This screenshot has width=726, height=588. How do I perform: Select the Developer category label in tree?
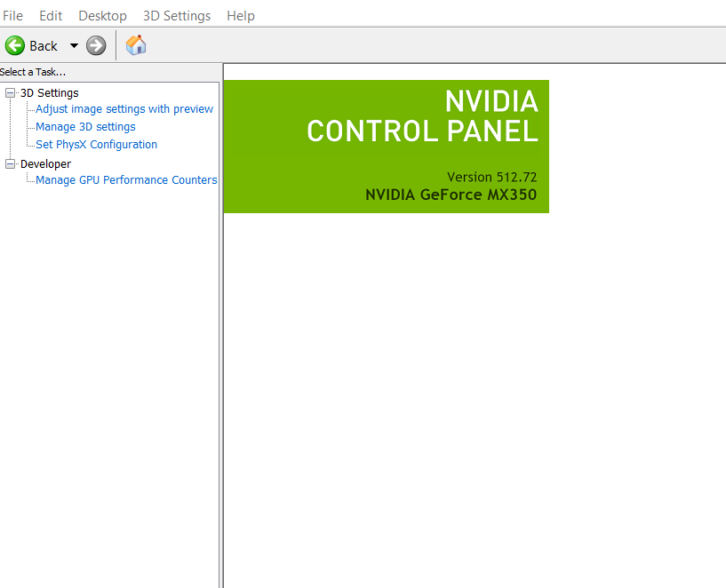[45, 164]
